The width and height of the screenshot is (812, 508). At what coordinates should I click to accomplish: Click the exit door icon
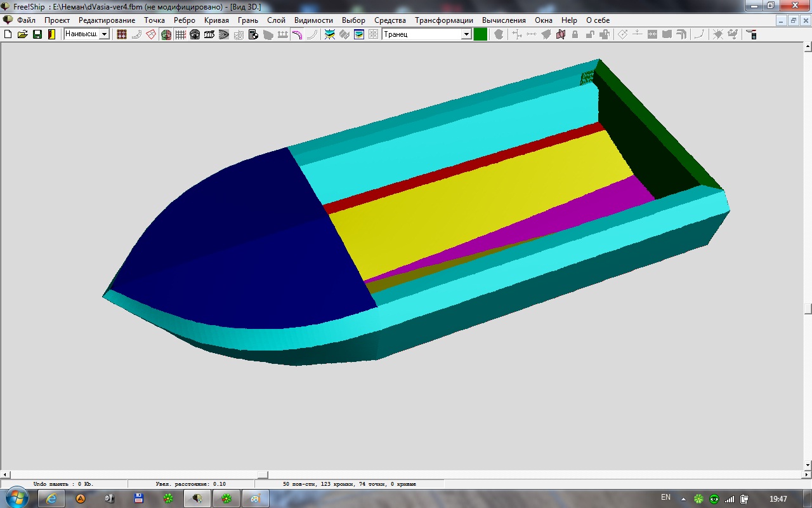[51, 34]
